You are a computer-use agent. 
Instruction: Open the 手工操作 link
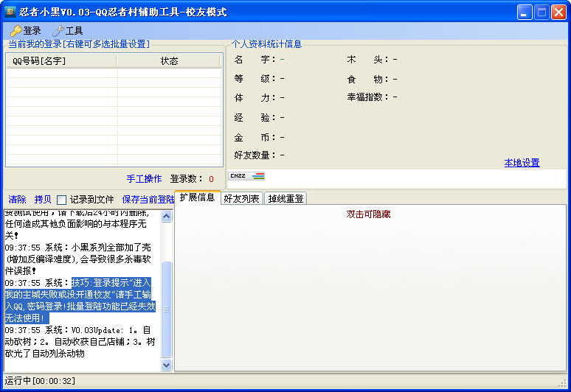coord(144,179)
